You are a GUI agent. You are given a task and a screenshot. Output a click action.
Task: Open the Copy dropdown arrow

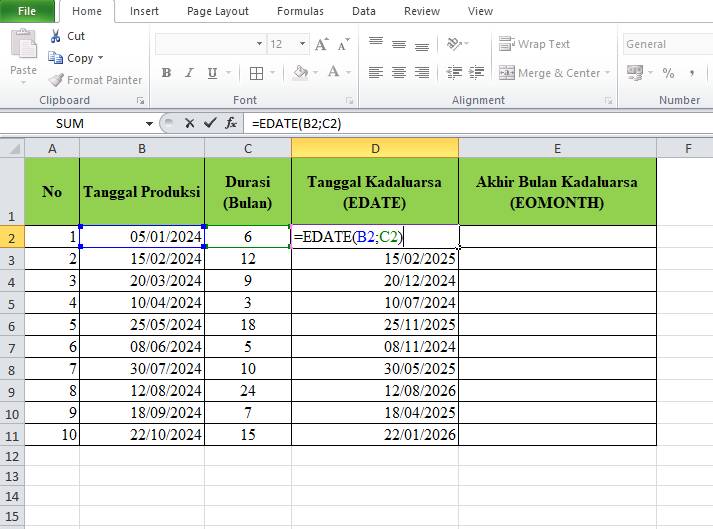click(x=100, y=58)
